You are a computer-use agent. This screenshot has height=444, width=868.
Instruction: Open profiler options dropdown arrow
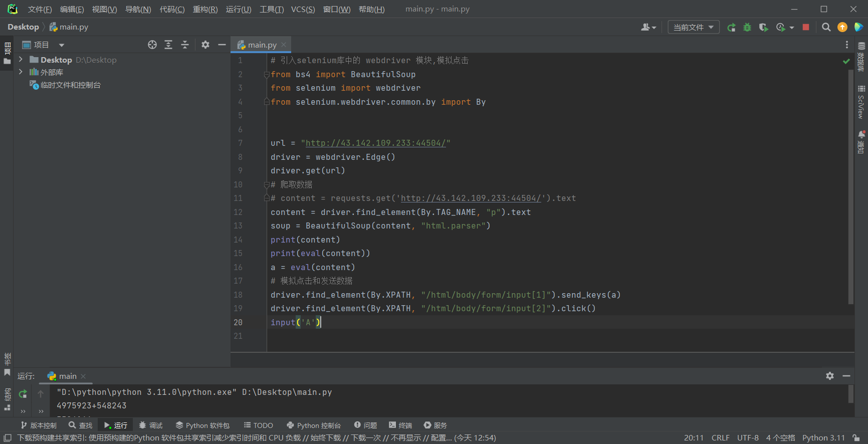coord(792,28)
